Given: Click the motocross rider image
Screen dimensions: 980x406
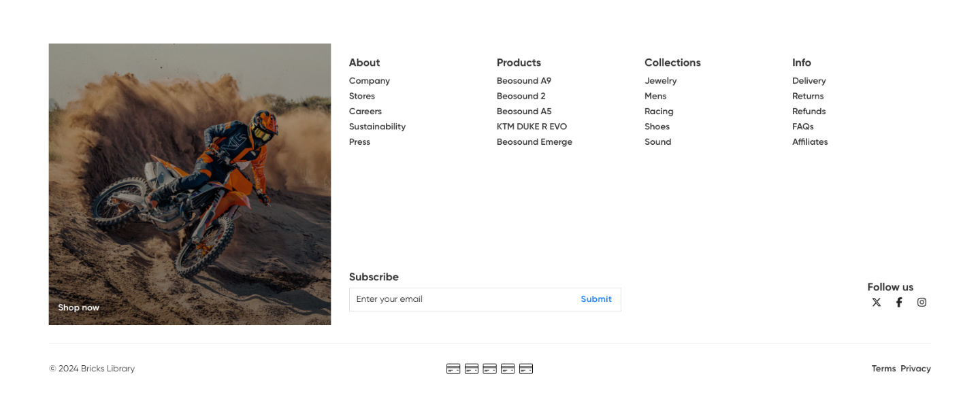Looking at the screenshot, I should point(190,184).
